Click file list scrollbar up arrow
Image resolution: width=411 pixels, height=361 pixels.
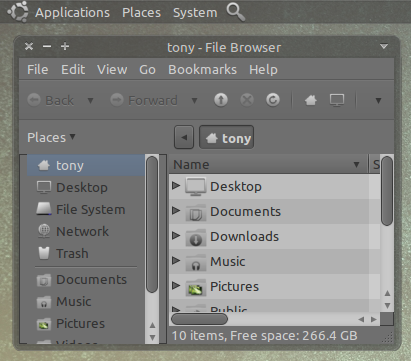coord(387,293)
